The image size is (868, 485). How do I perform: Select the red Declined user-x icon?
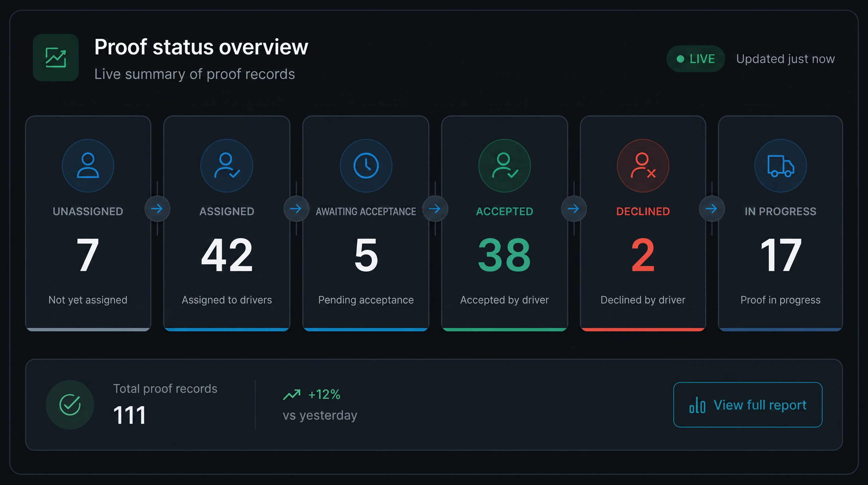click(643, 165)
